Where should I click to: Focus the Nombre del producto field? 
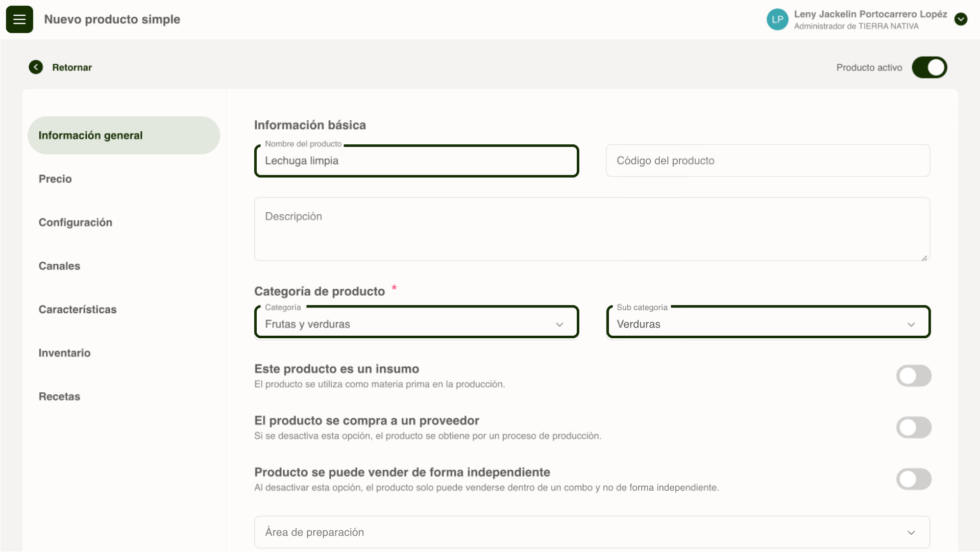click(416, 161)
